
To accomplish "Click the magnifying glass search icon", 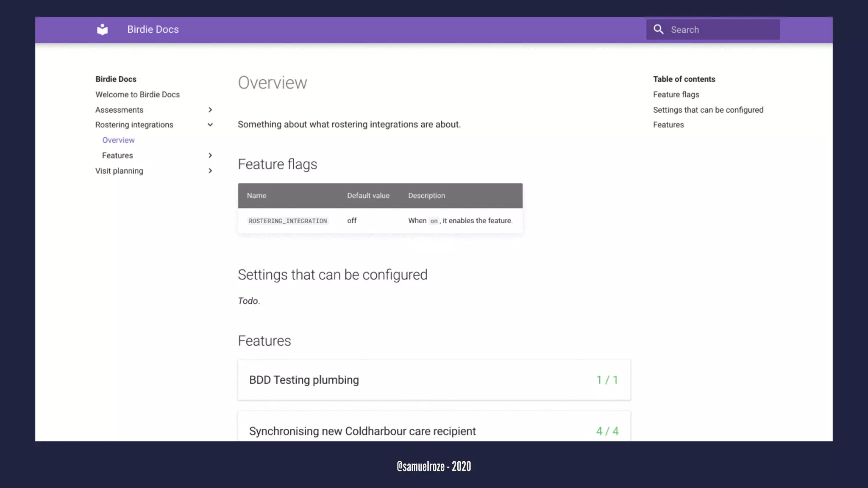I will point(658,29).
